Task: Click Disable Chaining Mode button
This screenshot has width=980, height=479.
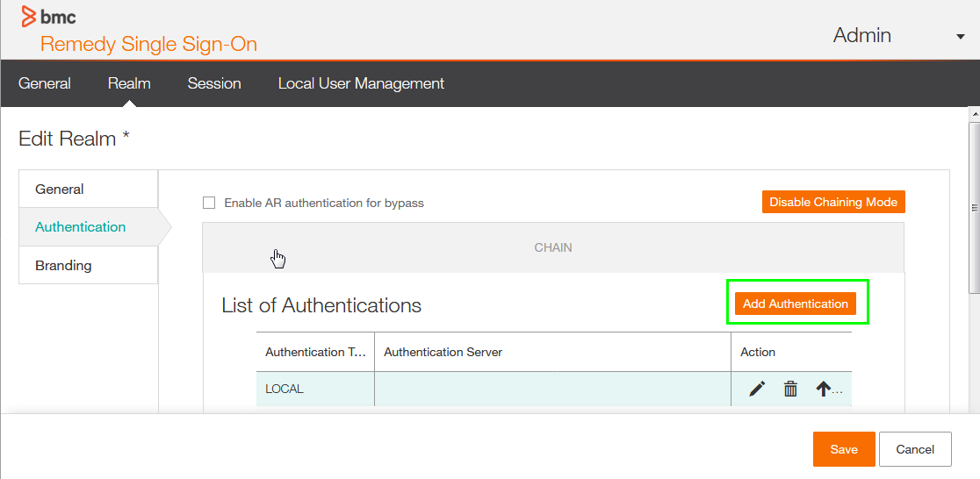Action: [833, 202]
